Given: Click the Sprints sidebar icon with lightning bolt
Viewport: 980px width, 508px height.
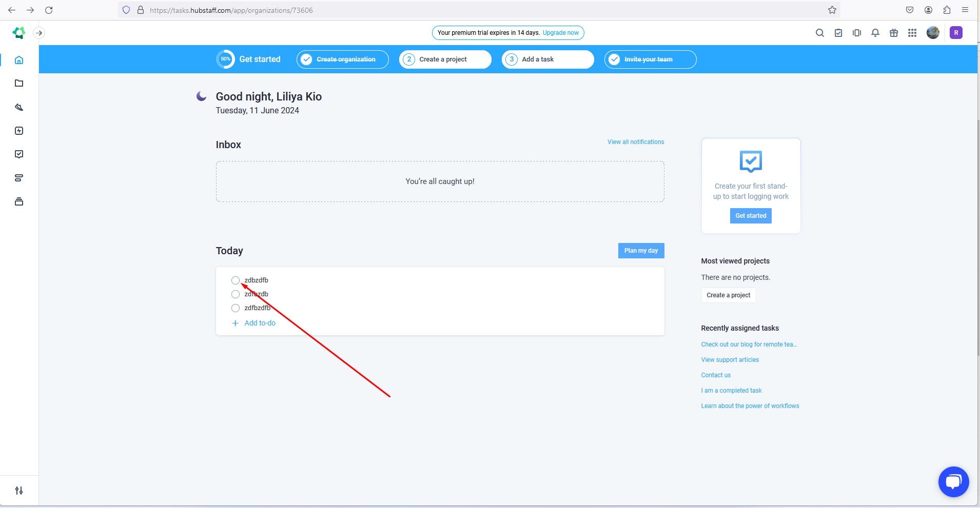Looking at the screenshot, I should 19,131.
